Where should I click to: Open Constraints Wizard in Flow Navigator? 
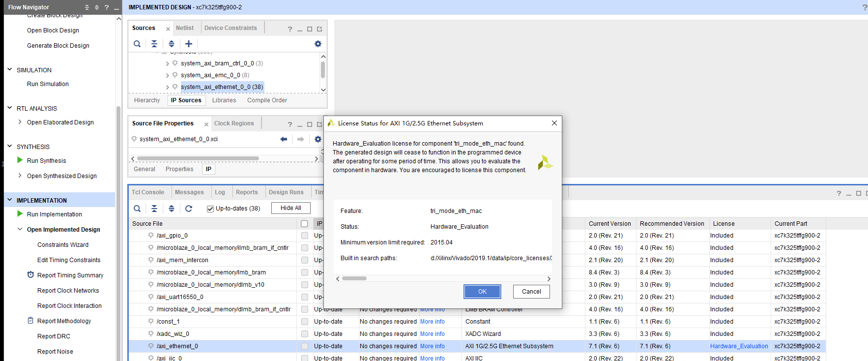point(63,244)
